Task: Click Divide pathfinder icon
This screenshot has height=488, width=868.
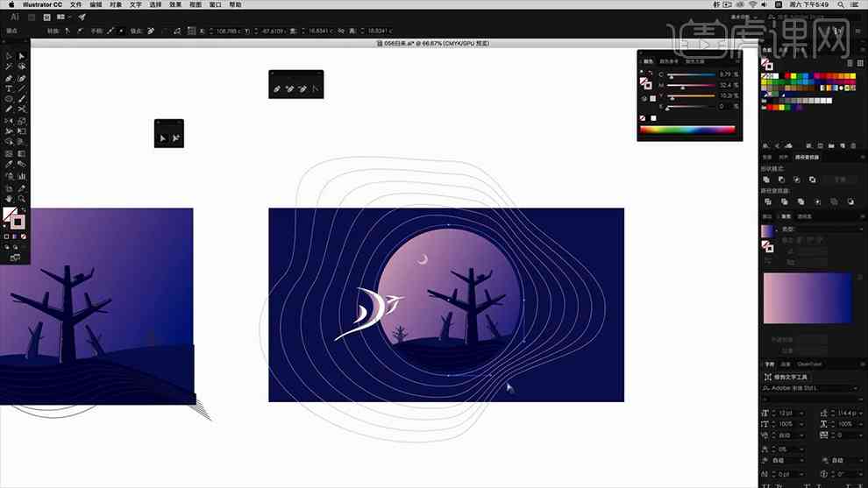Action: pos(768,202)
